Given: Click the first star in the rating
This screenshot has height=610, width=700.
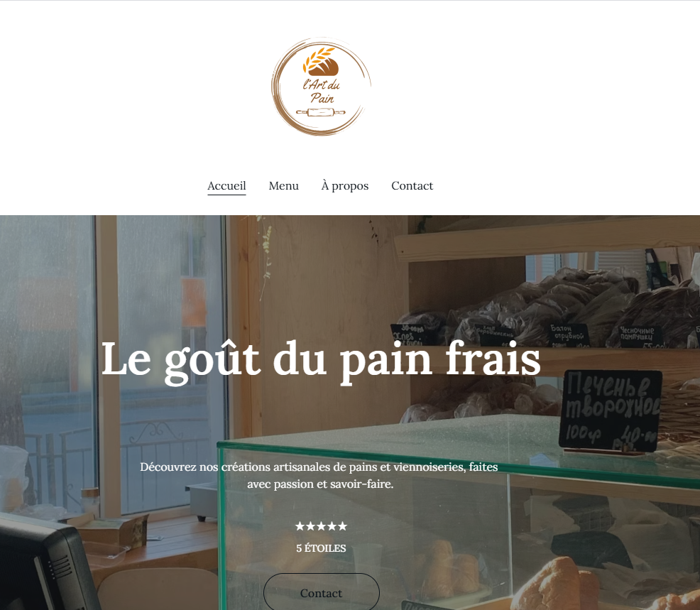Looking at the screenshot, I should (x=300, y=526).
